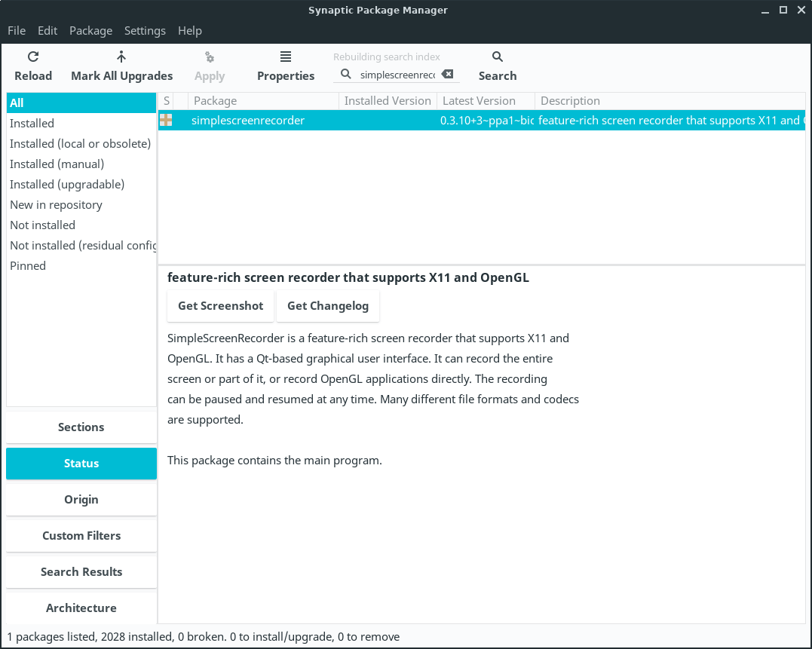
Task: Open the Package menu
Action: pyautogui.click(x=90, y=31)
